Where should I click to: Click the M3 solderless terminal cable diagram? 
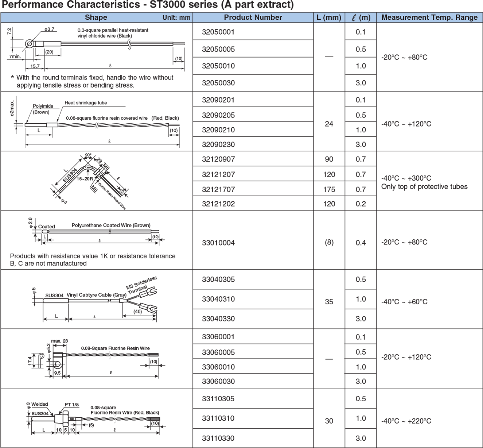point(96,299)
